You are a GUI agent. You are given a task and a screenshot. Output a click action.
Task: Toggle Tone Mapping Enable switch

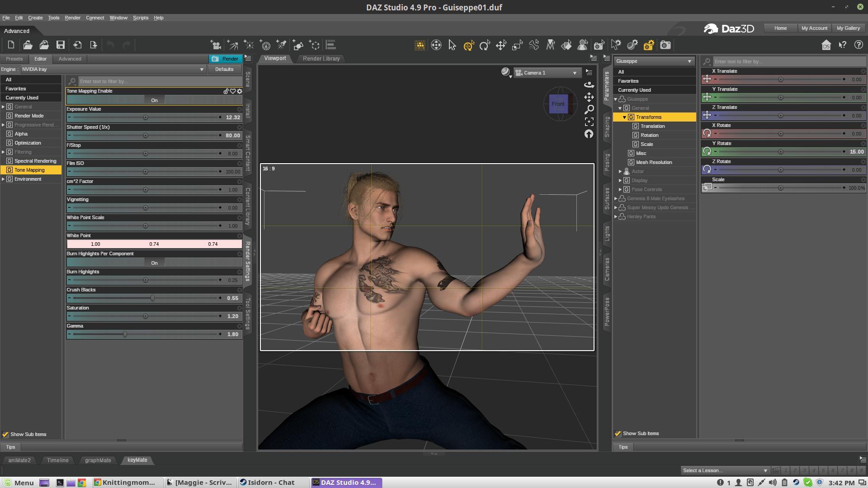tap(154, 100)
